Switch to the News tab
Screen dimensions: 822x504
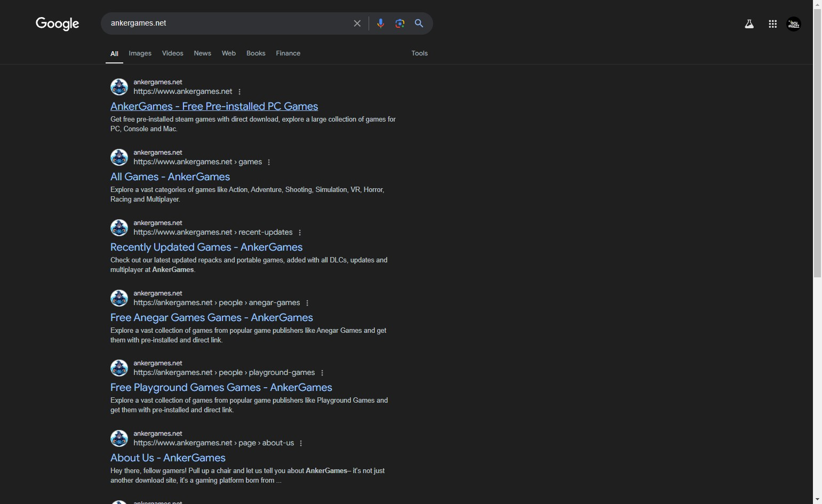(202, 53)
